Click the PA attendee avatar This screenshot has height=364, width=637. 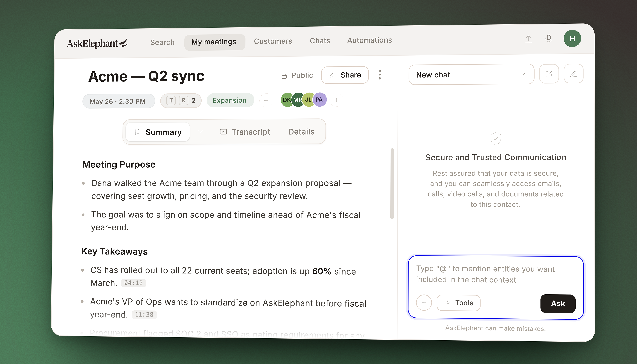[319, 100]
